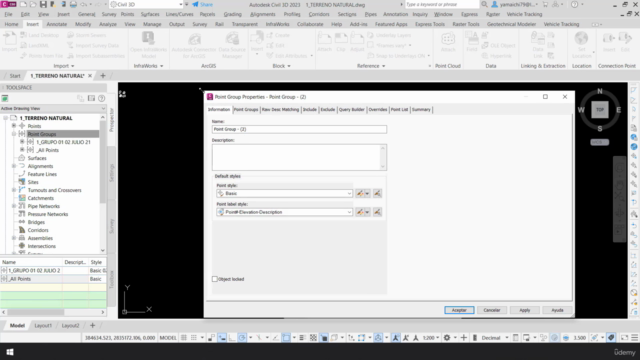Open the Annotate ribbon tab

point(56,24)
